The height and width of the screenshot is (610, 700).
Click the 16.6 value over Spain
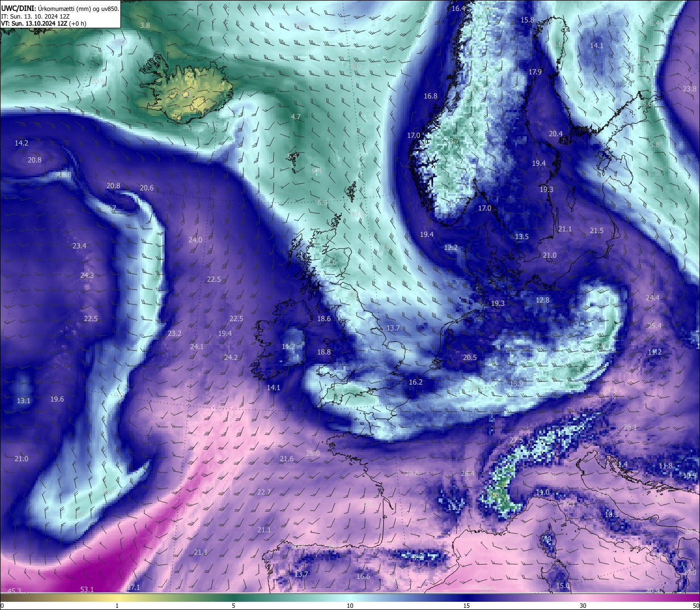pos(363,577)
